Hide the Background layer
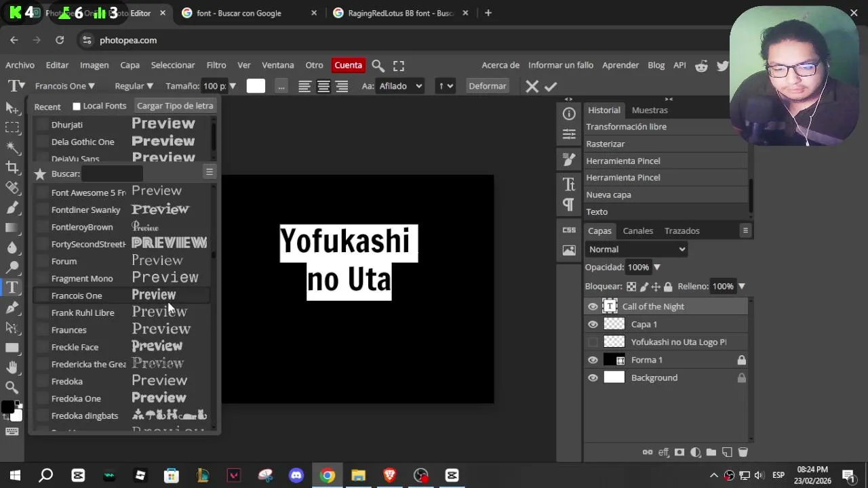The height and width of the screenshot is (488, 868). 593,378
